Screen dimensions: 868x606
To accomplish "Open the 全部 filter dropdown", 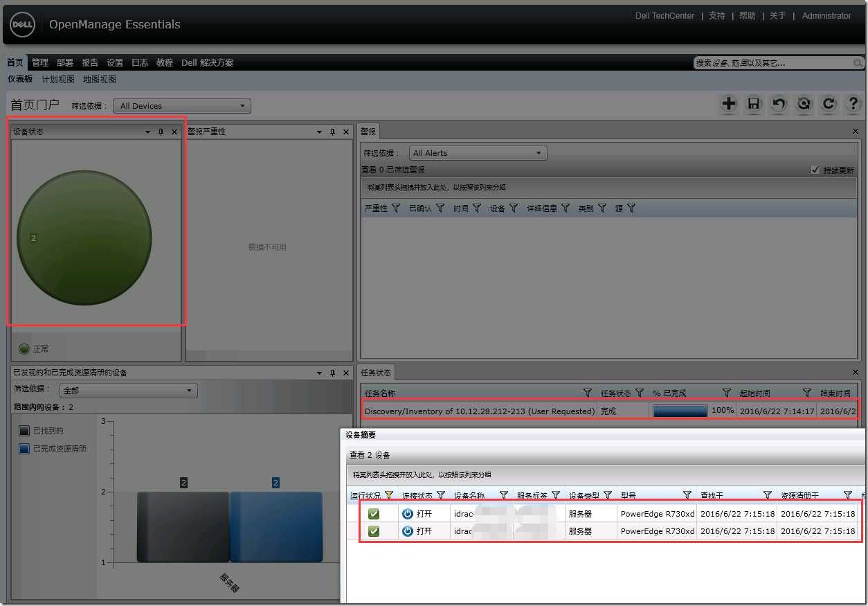I will click(128, 391).
